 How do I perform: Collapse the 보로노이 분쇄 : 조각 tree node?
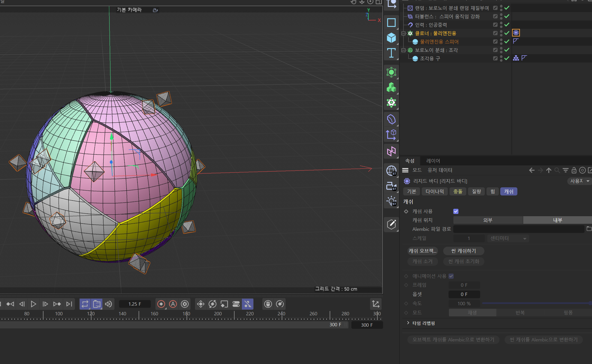click(x=403, y=50)
